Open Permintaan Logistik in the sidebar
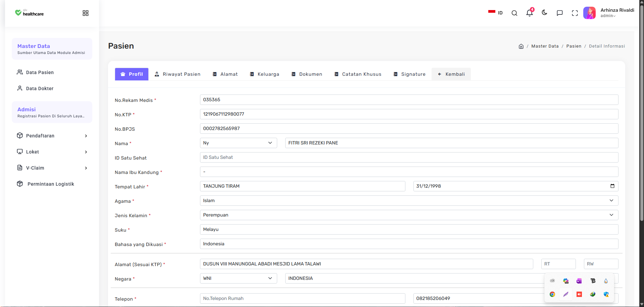The height and width of the screenshot is (307, 644). point(52,184)
